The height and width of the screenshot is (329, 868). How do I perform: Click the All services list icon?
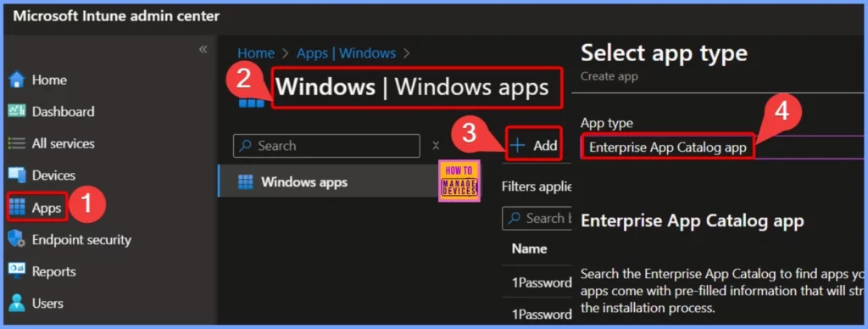[17, 143]
